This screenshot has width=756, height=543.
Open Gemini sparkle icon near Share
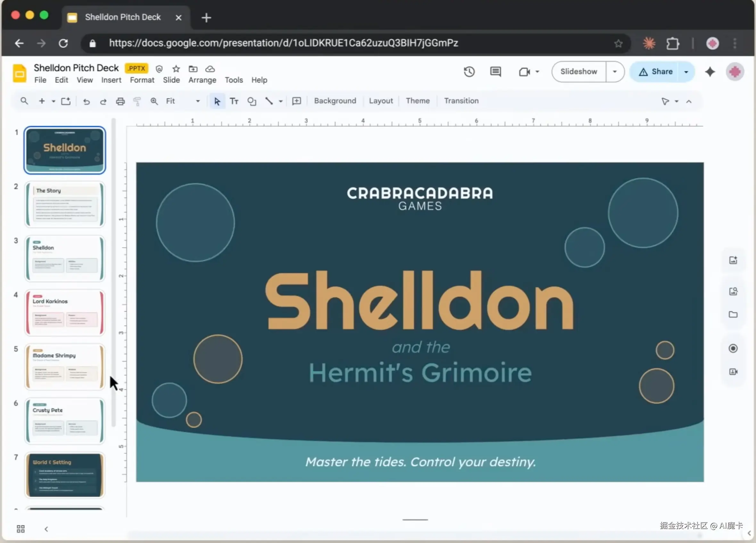tap(710, 72)
